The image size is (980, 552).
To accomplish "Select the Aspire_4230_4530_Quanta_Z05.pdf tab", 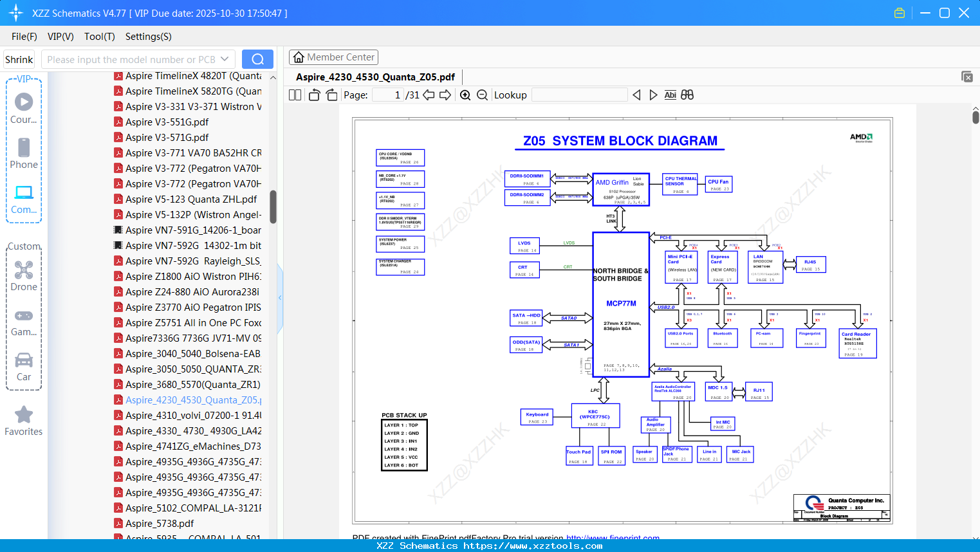I will pyautogui.click(x=375, y=77).
